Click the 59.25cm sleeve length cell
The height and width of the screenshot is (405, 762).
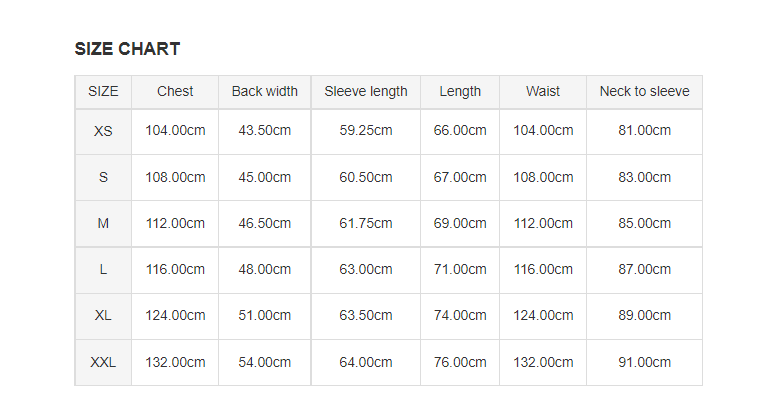coord(365,131)
